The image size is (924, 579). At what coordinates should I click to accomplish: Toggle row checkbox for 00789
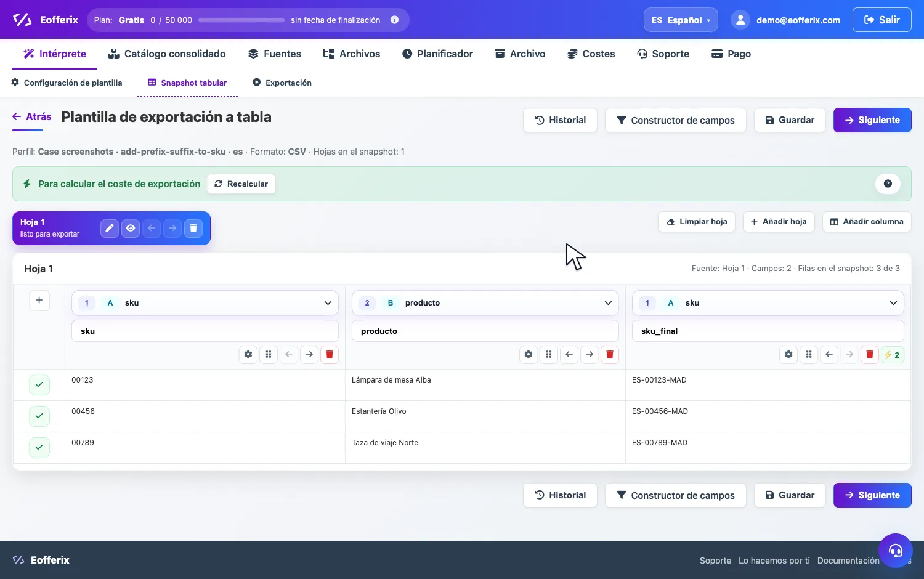(39, 447)
